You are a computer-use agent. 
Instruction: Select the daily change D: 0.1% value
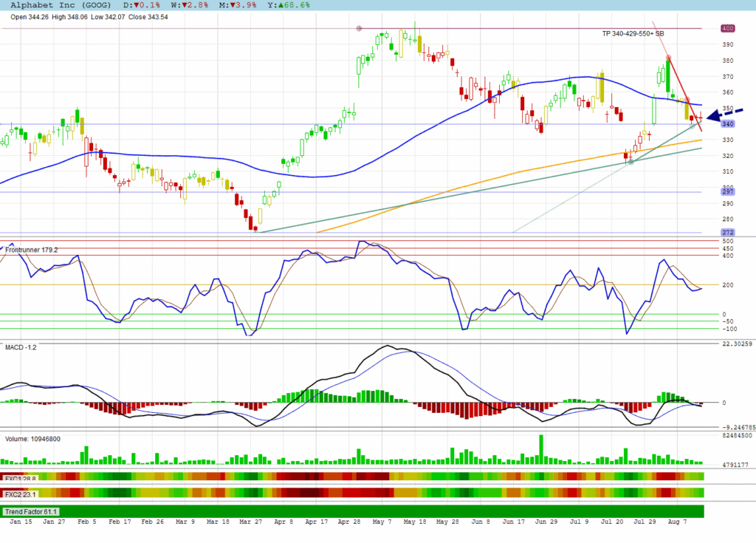click(142, 5)
